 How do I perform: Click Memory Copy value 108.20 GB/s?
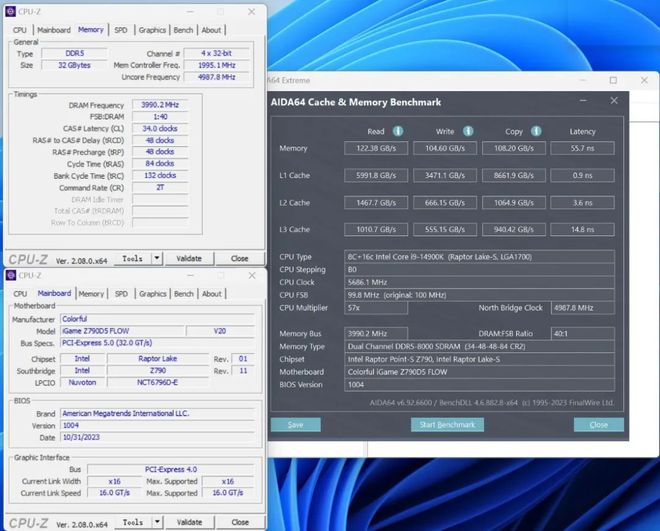pos(514,148)
